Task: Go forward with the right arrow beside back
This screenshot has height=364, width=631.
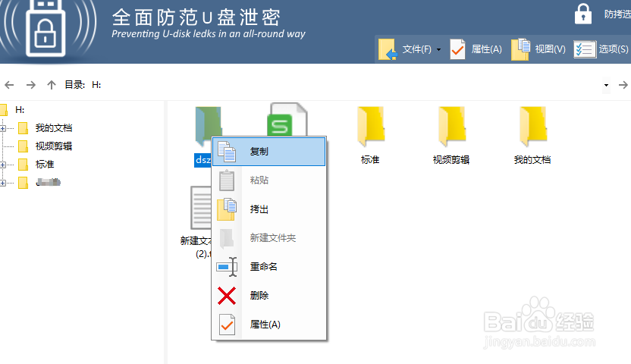Action: (x=30, y=85)
